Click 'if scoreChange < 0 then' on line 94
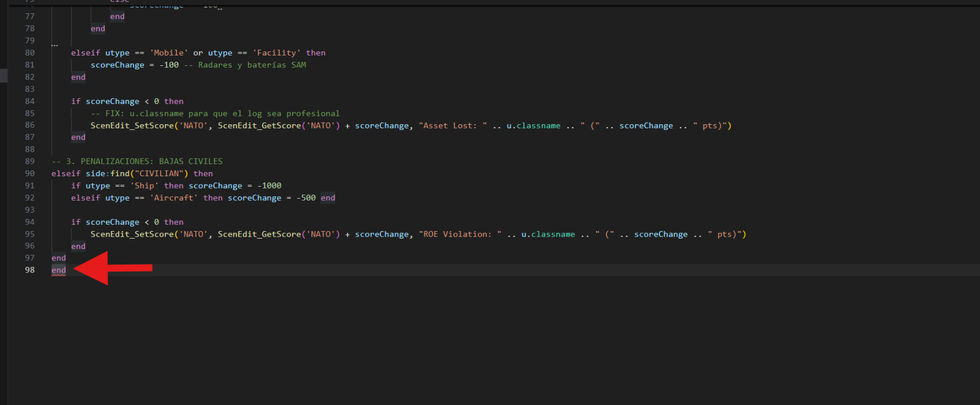 point(127,222)
